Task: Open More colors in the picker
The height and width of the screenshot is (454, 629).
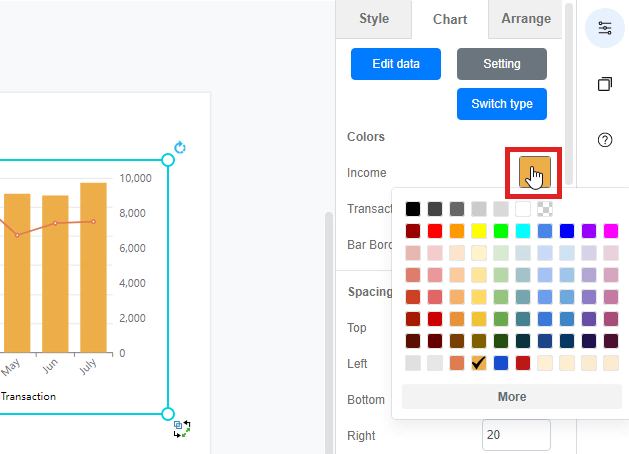Action: pos(511,397)
